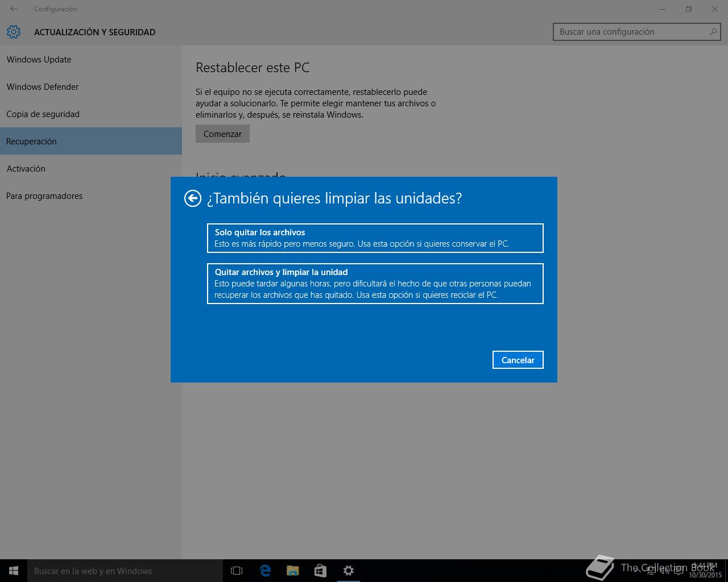Click the taskbar search box Buscar en la web
Screen dimensions: 728x582
[x=125, y=571]
